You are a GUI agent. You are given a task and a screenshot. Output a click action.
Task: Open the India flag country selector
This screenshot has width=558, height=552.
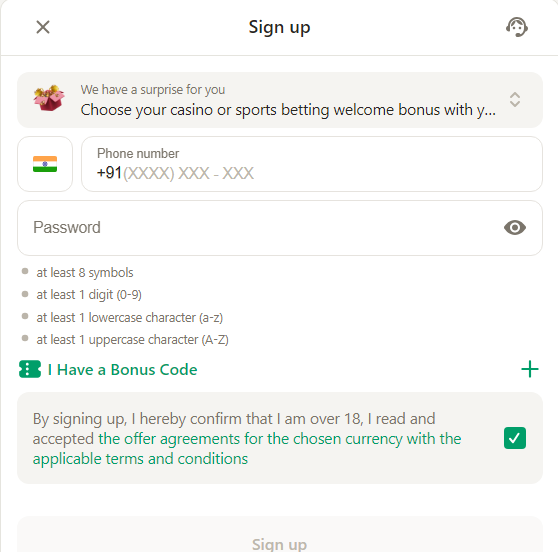[45, 164]
